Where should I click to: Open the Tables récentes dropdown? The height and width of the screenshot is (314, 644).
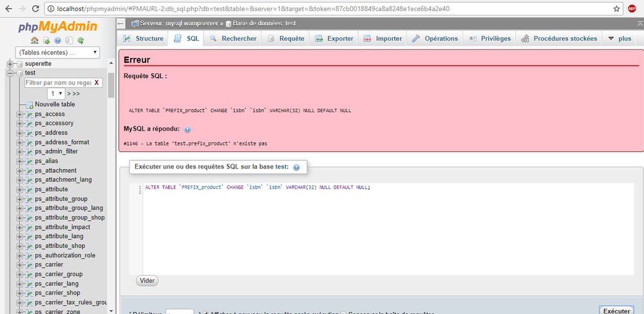tap(57, 53)
